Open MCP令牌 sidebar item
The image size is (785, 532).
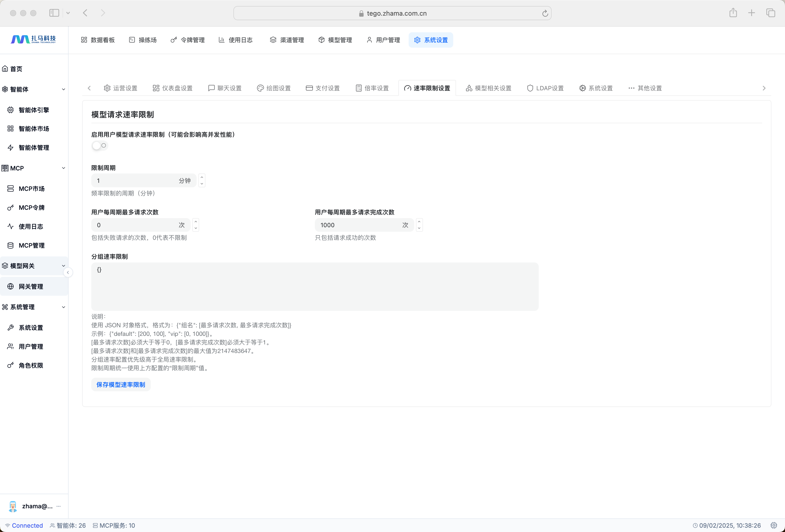point(32,208)
